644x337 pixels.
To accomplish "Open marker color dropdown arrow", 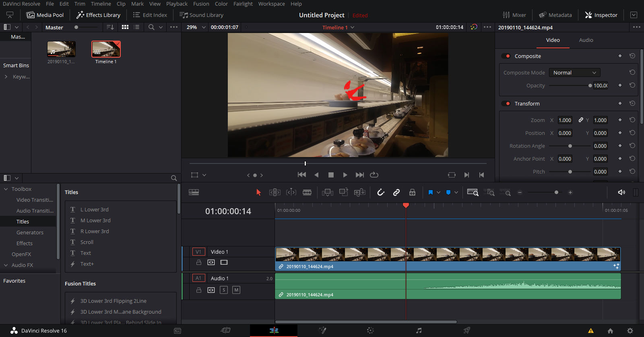I will [456, 192].
